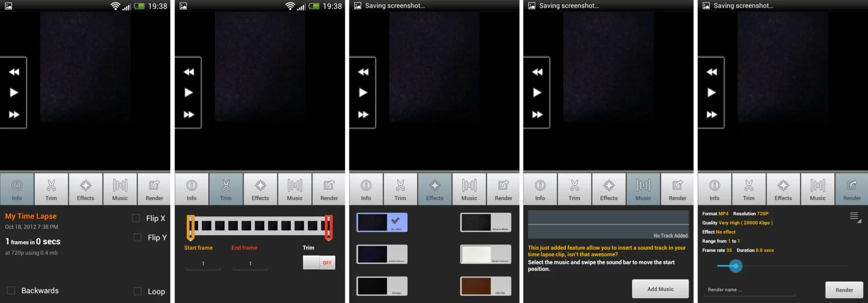Tap picture notification icon on My Time Lapse screen
868x303 pixels.
pyautogui.click(x=9, y=6)
